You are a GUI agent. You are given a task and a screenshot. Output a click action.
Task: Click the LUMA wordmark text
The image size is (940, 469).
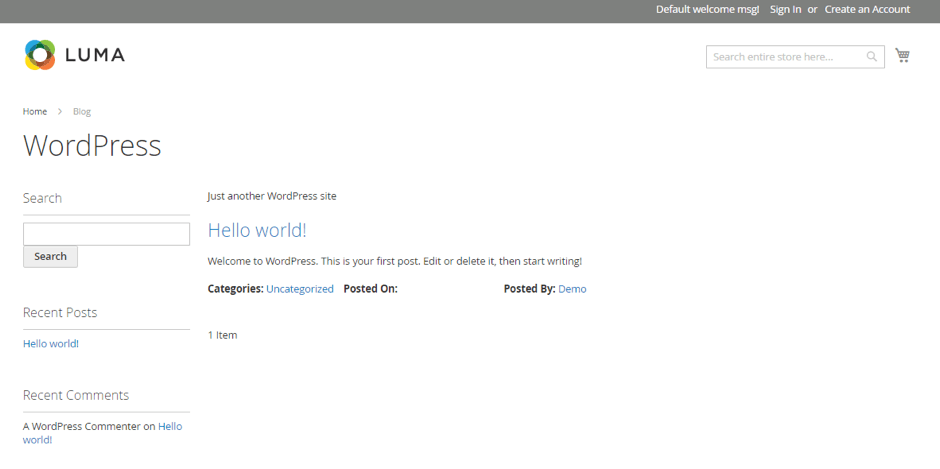(x=95, y=55)
